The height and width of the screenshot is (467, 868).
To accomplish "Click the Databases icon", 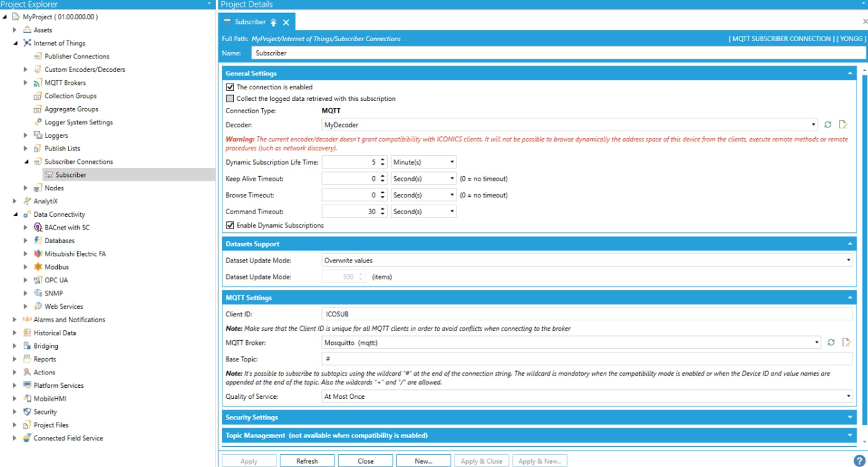I will [x=38, y=241].
